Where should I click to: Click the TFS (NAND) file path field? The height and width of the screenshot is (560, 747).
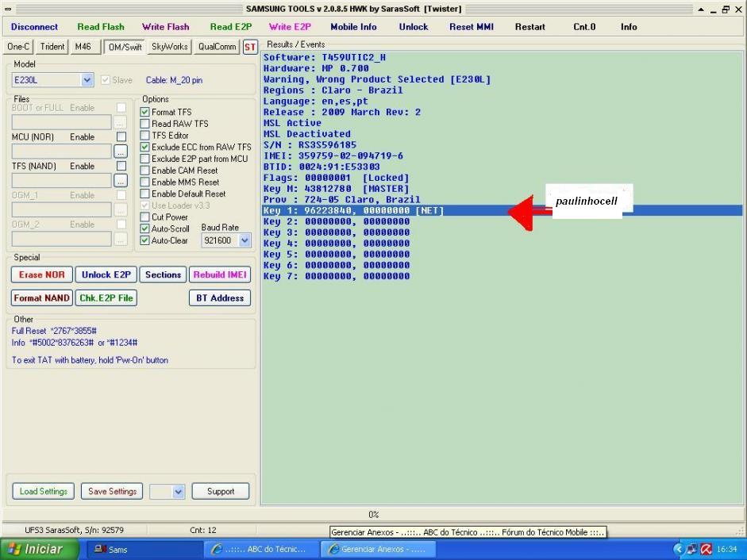point(61,181)
